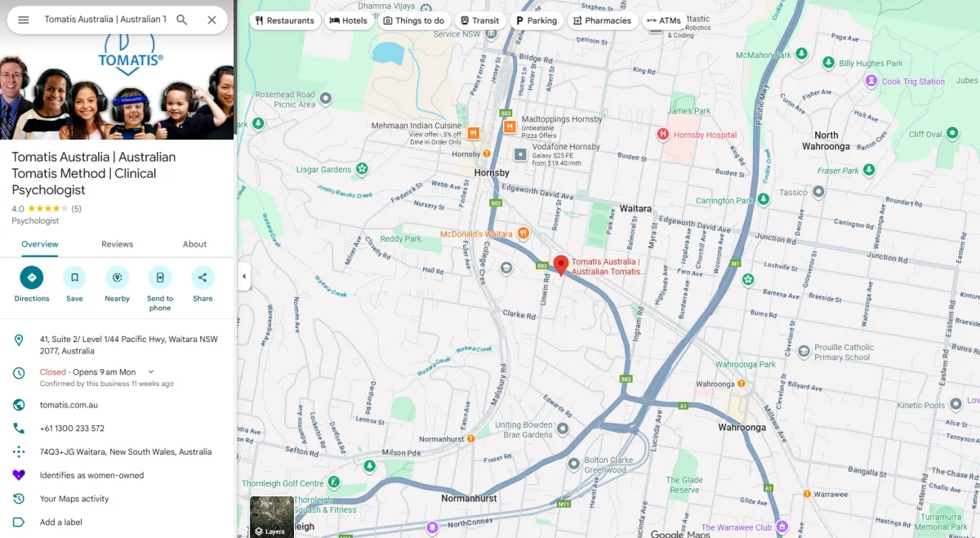Click the Maps activity history icon
The height and width of the screenshot is (538, 980).
19,499
